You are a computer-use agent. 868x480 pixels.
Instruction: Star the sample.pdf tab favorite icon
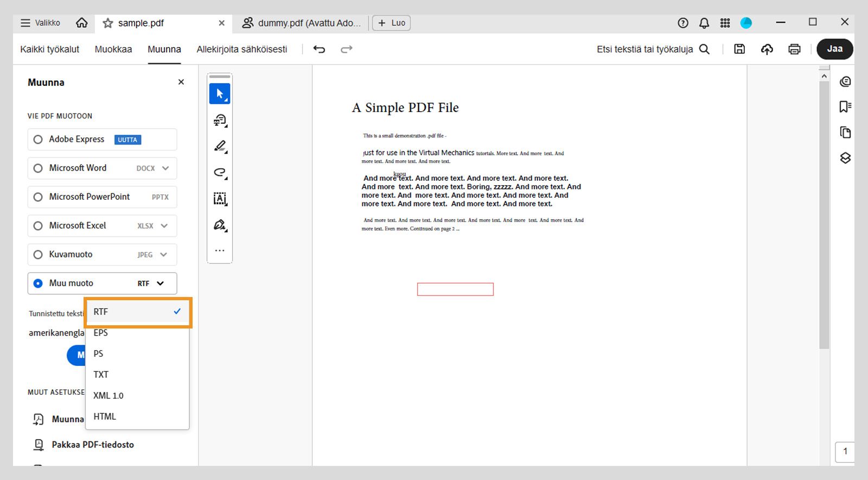pyautogui.click(x=108, y=23)
